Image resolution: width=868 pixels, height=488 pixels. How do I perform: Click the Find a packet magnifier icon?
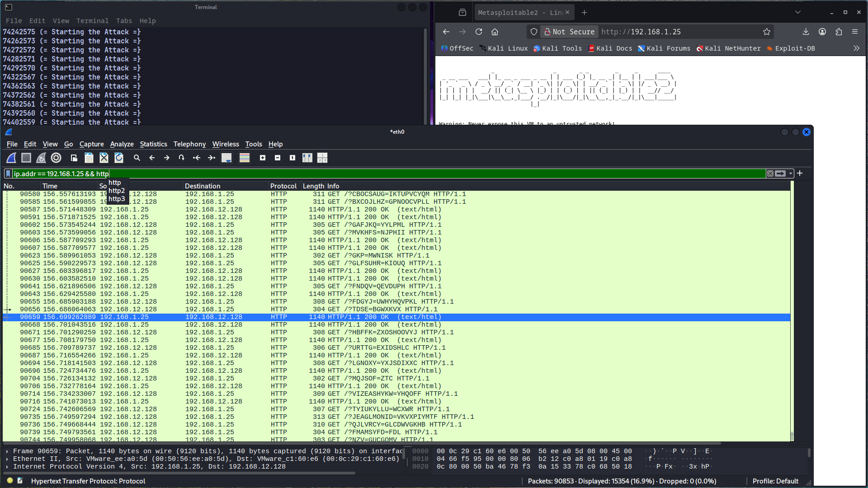pos(137,158)
